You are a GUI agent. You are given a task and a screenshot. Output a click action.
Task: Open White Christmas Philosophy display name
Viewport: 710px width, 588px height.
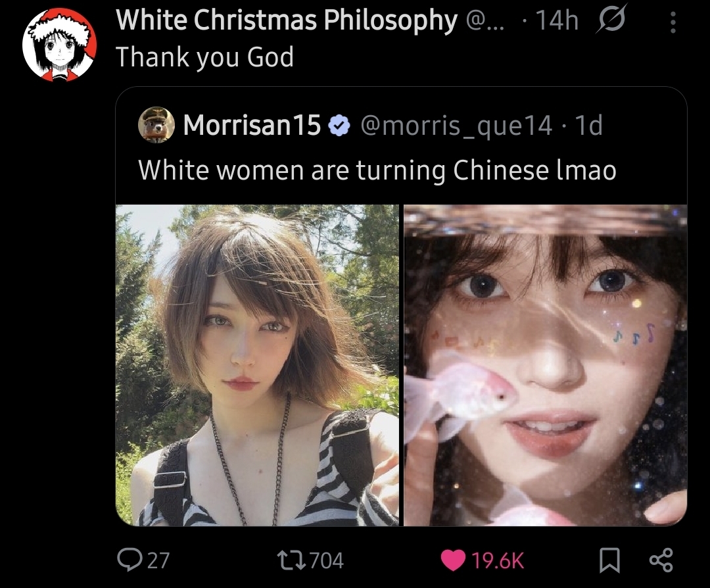tap(287, 20)
